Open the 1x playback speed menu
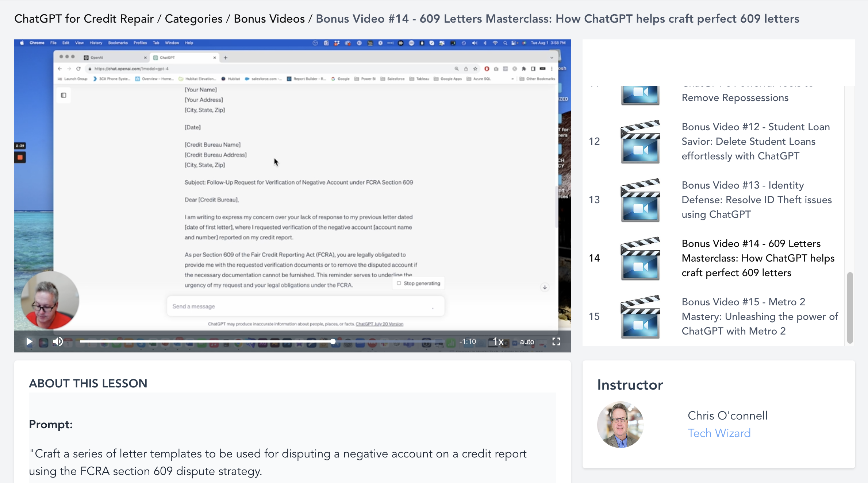Viewport: 868px width, 483px height. click(498, 341)
